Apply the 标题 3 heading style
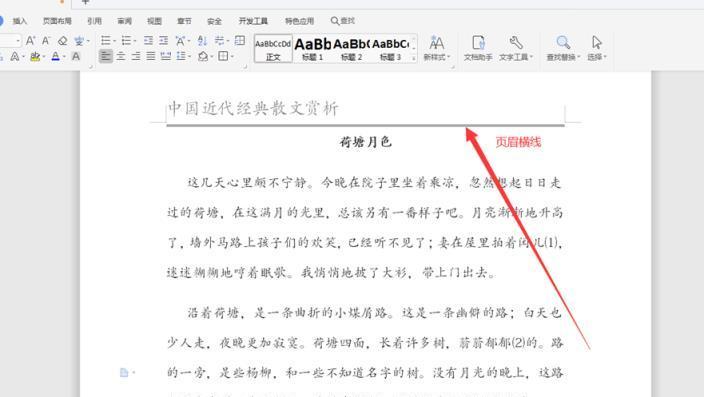704x397 pixels. (391, 49)
